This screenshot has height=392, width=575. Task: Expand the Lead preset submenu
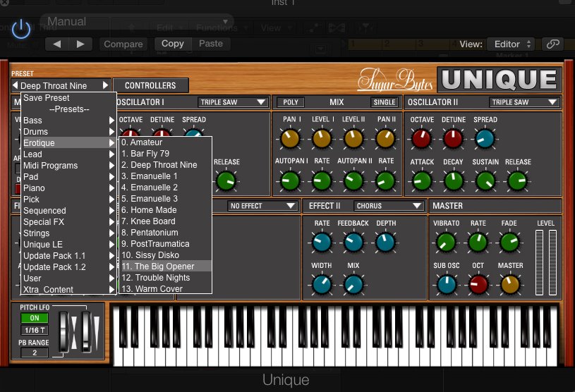tap(68, 154)
